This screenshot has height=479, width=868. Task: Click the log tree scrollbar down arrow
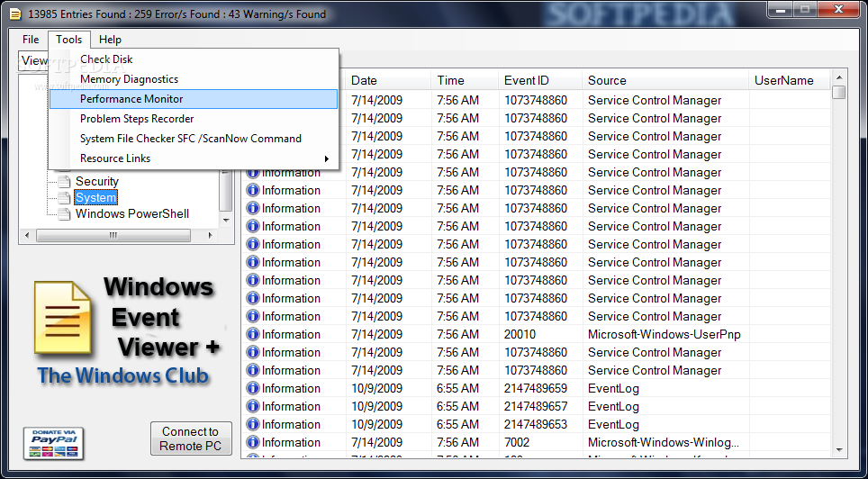(x=226, y=220)
